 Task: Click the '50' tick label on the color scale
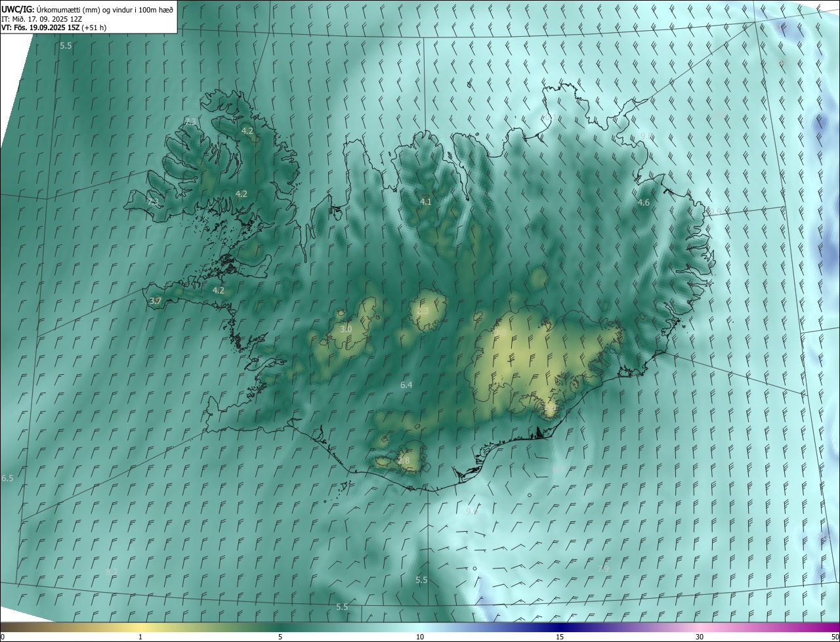(x=835, y=637)
